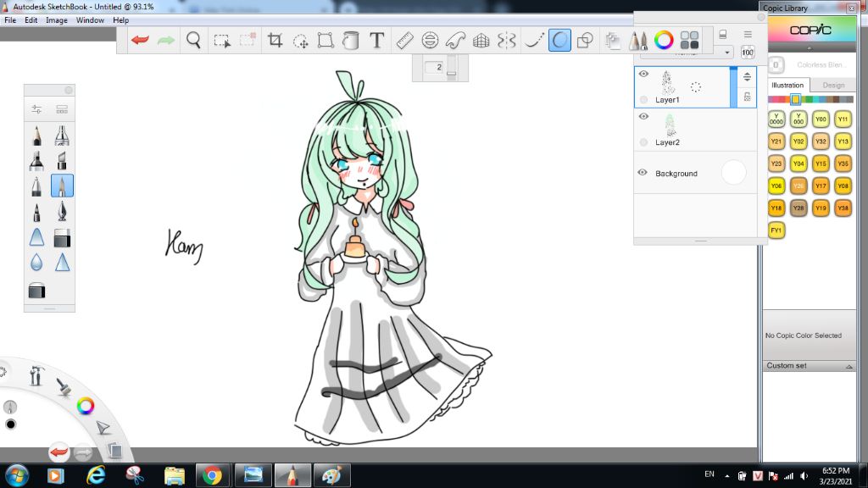Screen dimensions: 868x488
Task: Select the yellow group in color strip
Action: [x=795, y=100]
